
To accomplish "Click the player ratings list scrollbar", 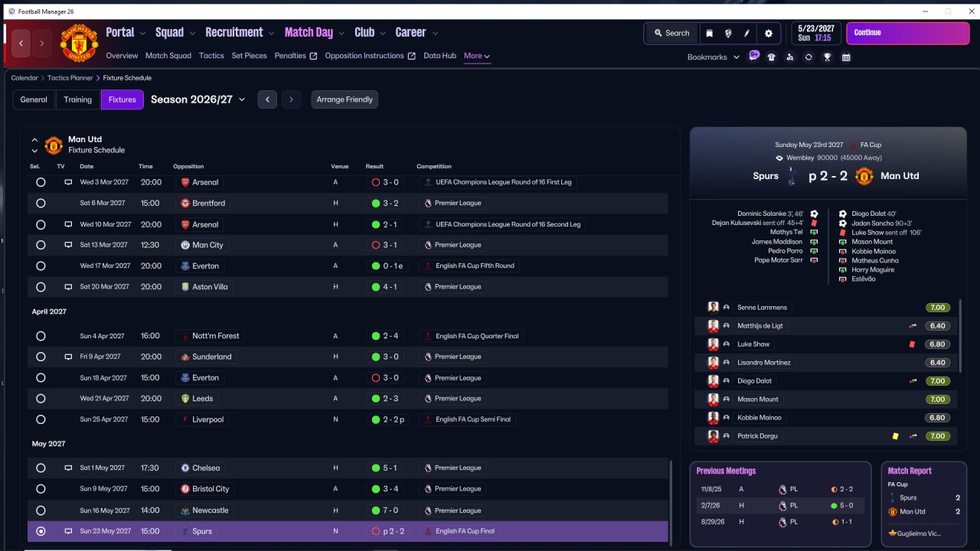I will coord(961,337).
